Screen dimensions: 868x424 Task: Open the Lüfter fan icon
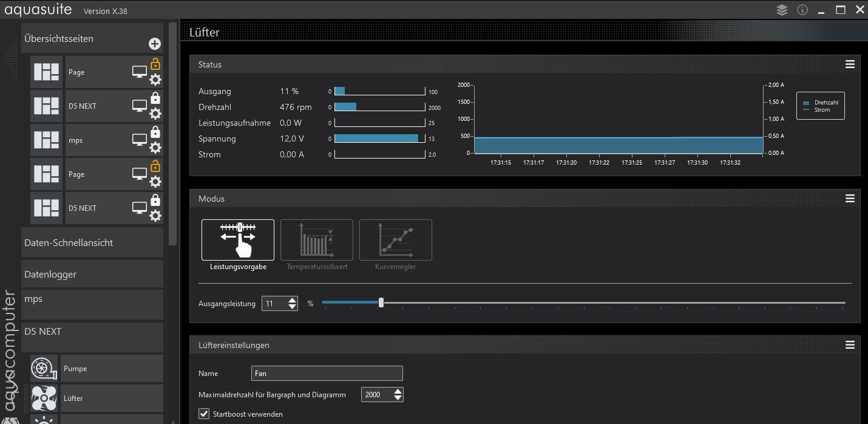(44, 398)
